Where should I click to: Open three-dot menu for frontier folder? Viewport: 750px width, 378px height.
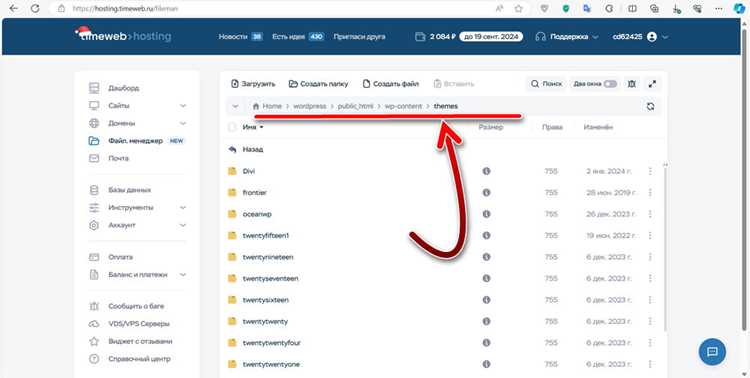click(650, 192)
